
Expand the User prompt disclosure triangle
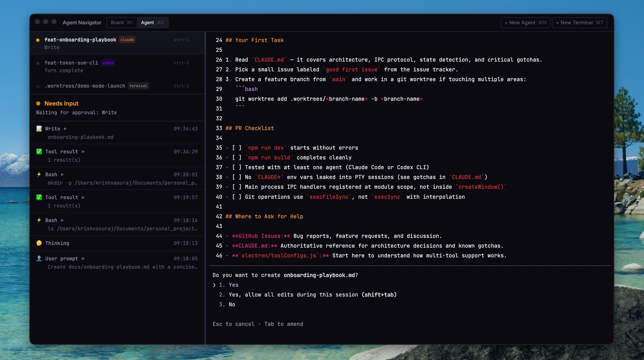(83, 258)
